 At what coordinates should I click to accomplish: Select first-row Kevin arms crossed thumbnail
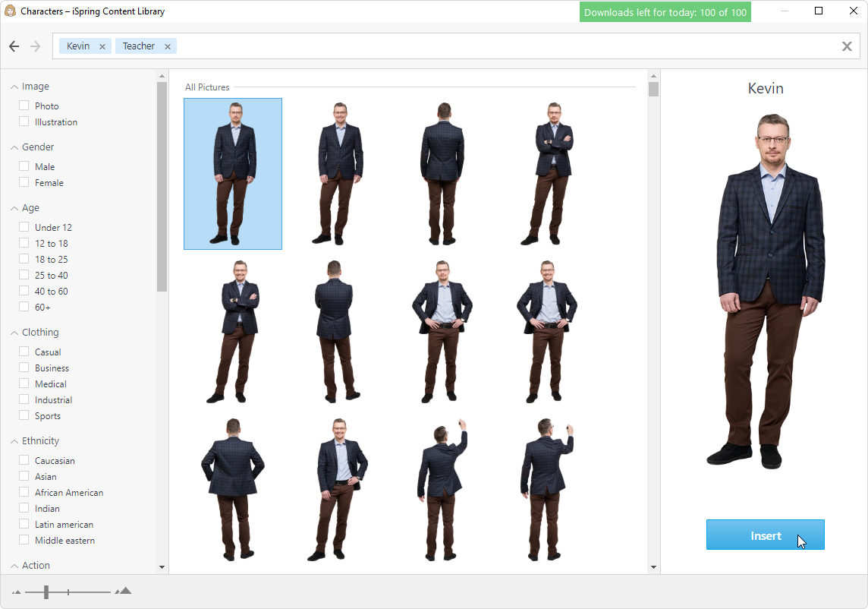[549, 174]
